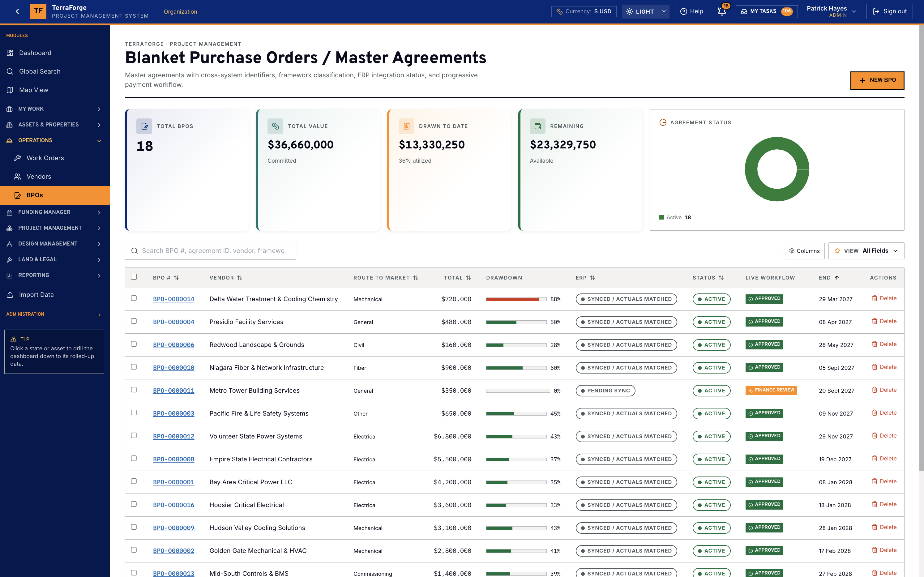924x577 pixels.
Task: Click the TF TerraForge logo
Action: (x=38, y=11)
